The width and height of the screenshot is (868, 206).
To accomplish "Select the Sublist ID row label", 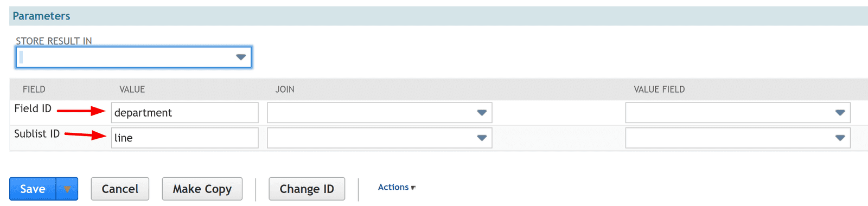I will coord(37,133).
